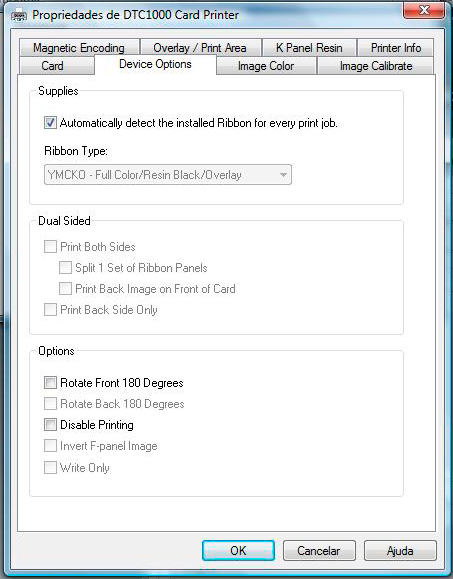Open the Image Color tab

point(266,66)
